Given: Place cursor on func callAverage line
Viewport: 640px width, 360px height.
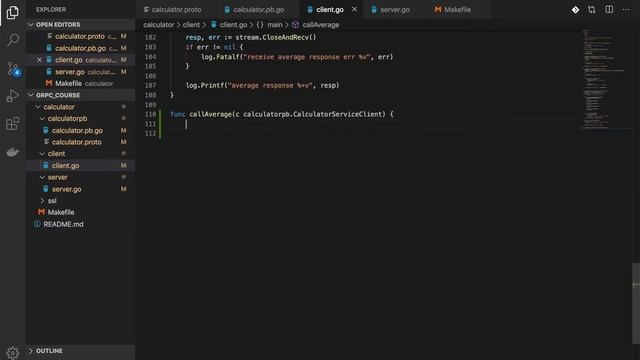Looking at the screenshot, I should (x=282, y=114).
